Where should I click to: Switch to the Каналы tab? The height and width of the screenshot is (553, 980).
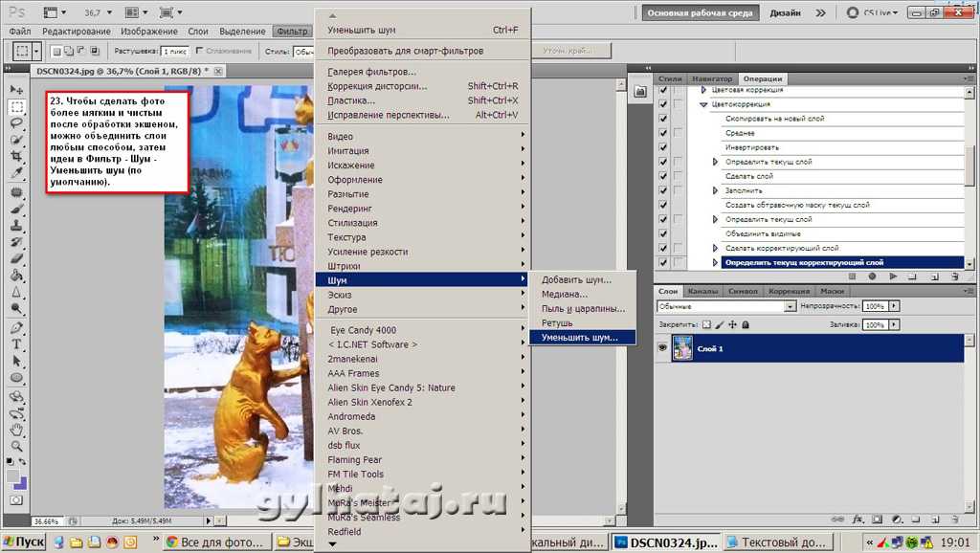coord(703,291)
